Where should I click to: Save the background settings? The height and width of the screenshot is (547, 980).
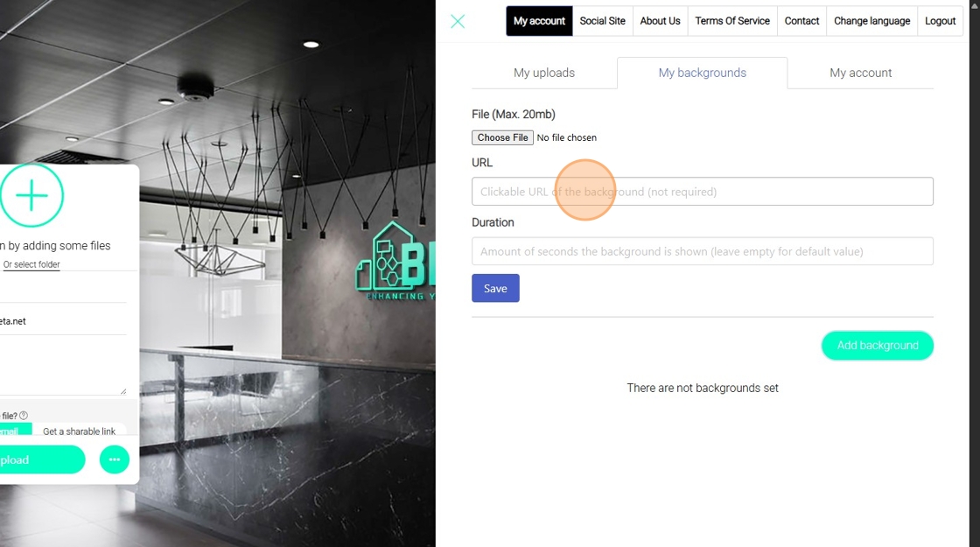click(495, 288)
